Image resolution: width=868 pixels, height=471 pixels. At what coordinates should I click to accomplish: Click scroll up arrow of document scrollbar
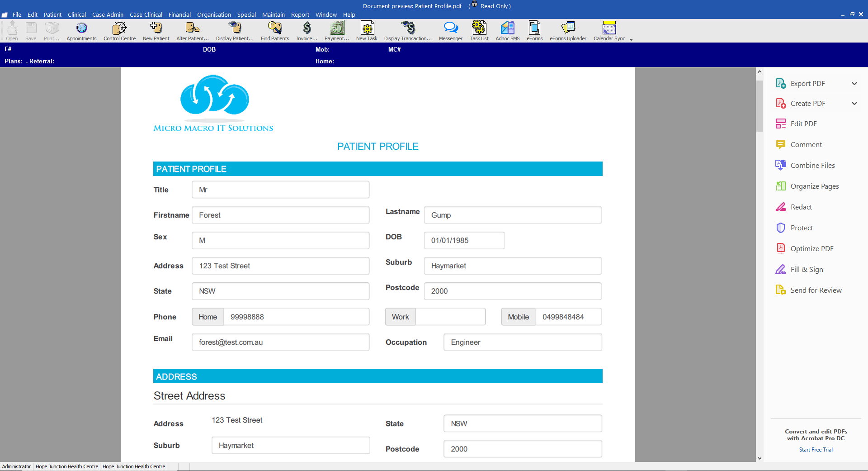[x=759, y=71]
